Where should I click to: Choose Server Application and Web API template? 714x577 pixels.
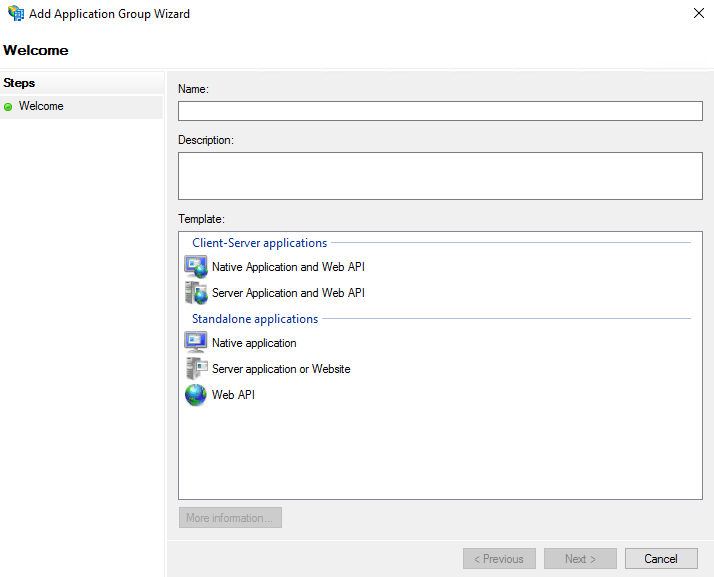point(288,293)
